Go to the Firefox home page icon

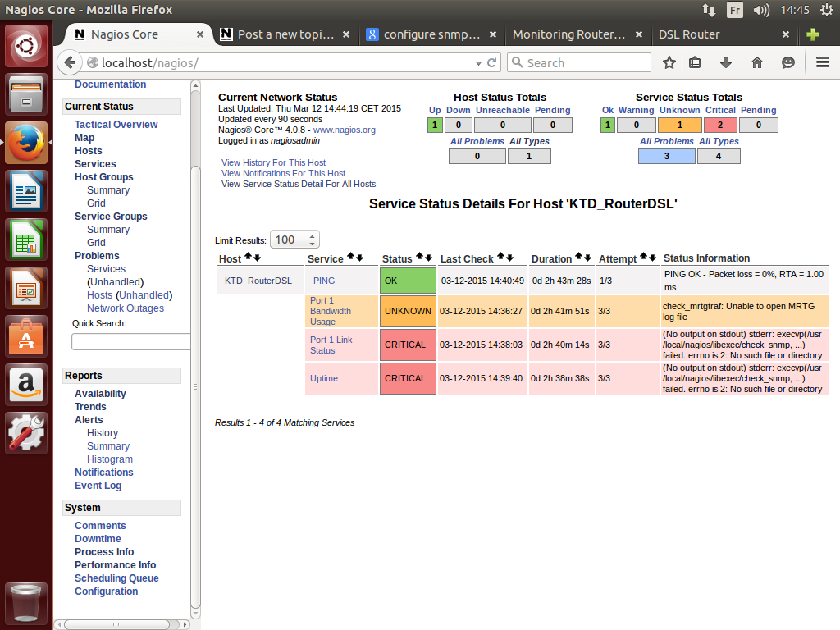click(x=756, y=63)
